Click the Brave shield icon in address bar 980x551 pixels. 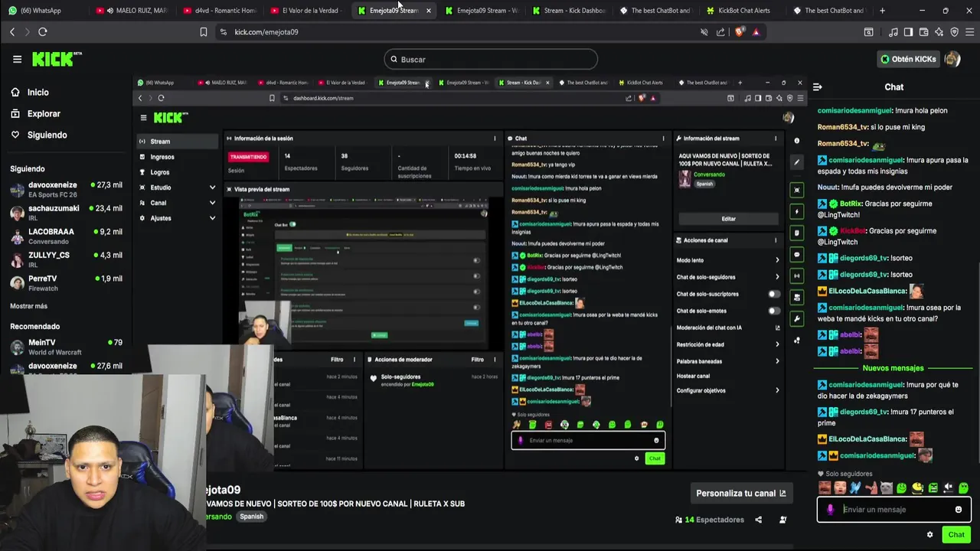pos(739,32)
